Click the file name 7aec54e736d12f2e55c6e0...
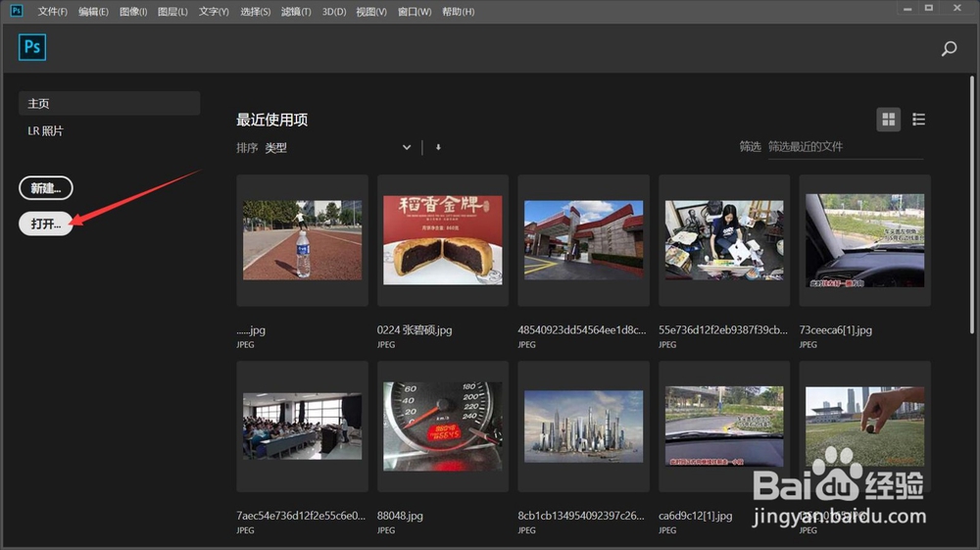980x550 pixels. coord(301,516)
